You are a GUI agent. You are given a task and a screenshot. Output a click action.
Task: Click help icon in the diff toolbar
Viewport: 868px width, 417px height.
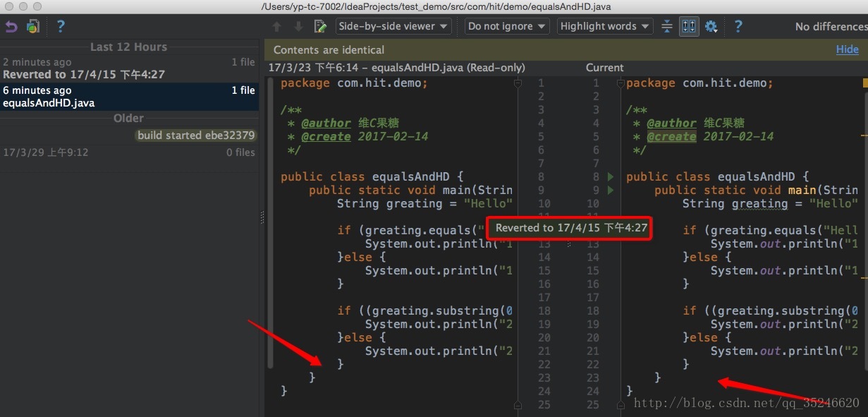738,27
